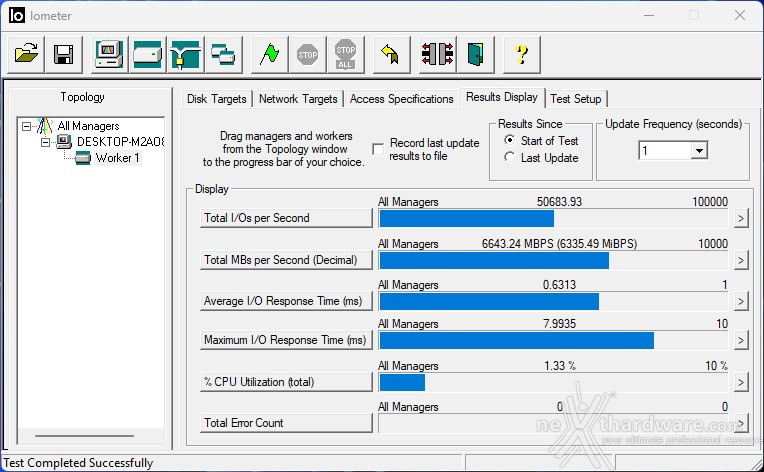Click the % CPU Utilization (total) button
The image size is (764, 472).
[286, 382]
